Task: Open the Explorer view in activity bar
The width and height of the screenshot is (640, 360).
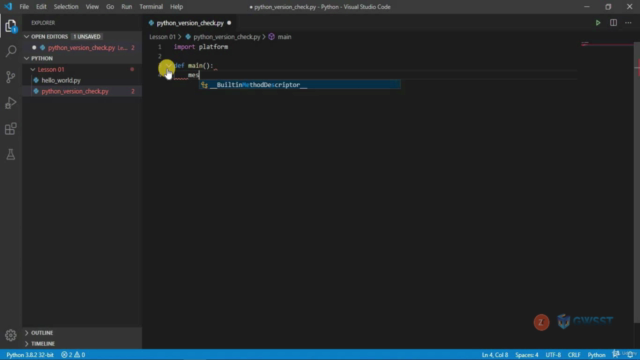Action: point(11,26)
